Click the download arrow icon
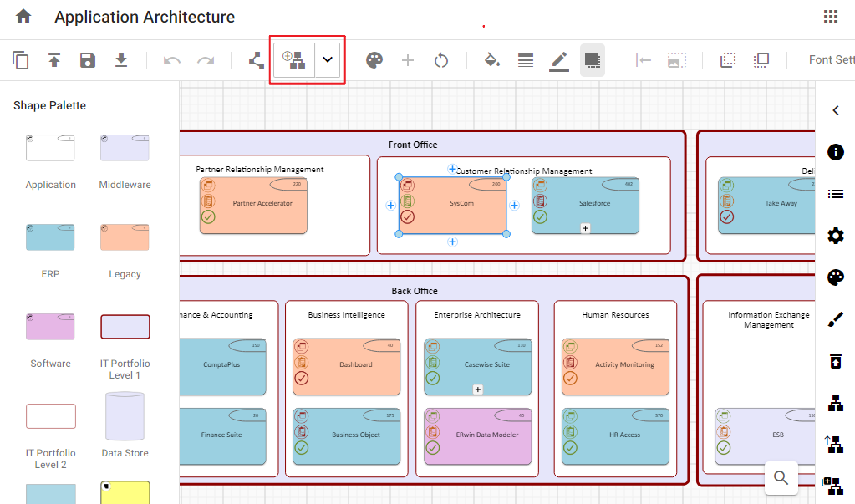 click(x=121, y=60)
